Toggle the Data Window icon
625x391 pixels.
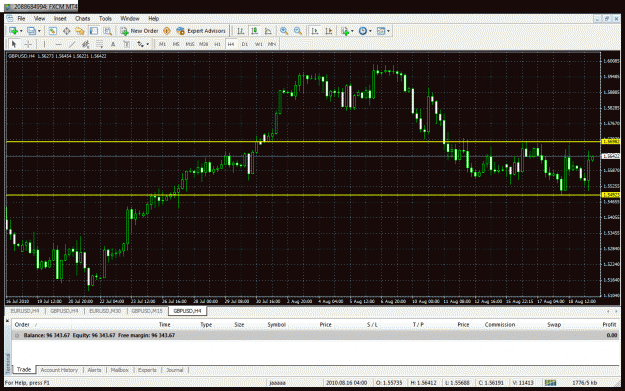click(67, 31)
